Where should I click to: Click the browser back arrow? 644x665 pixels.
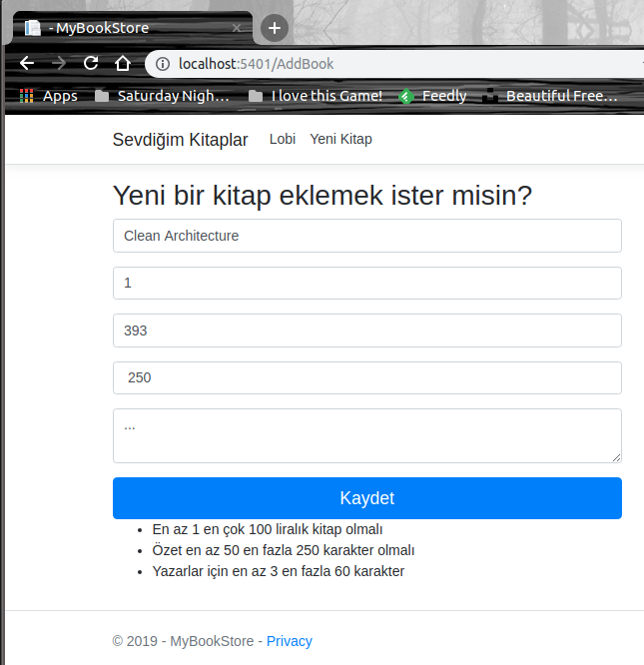pyautogui.click(x=27, y=64)
